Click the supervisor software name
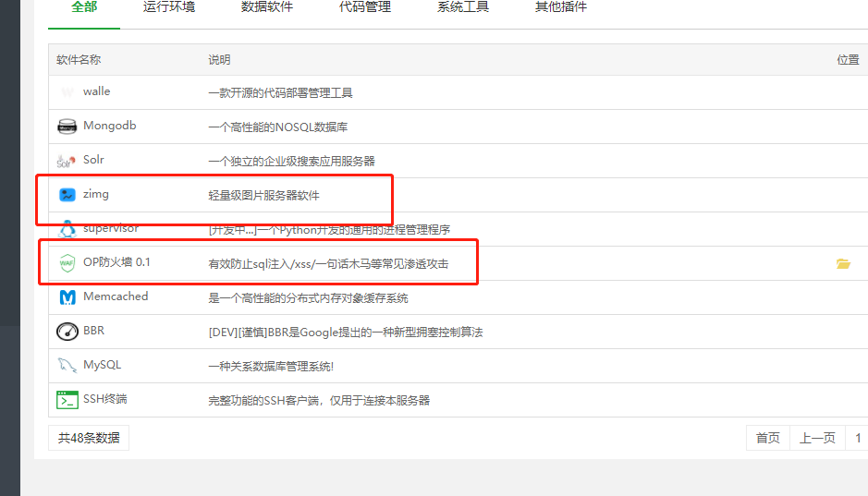Viewport: 868px width, 496px height. click(x=111, y=228)
